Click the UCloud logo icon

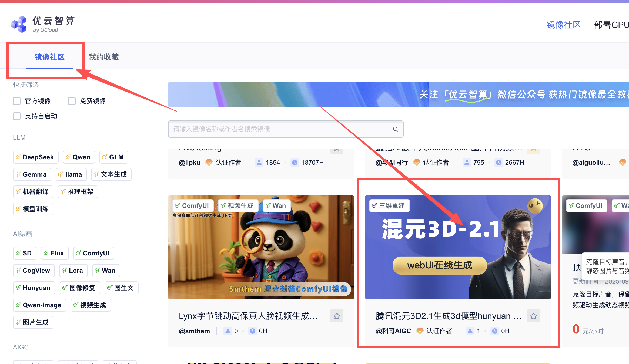pyautogui.click(x=18, y=24)
